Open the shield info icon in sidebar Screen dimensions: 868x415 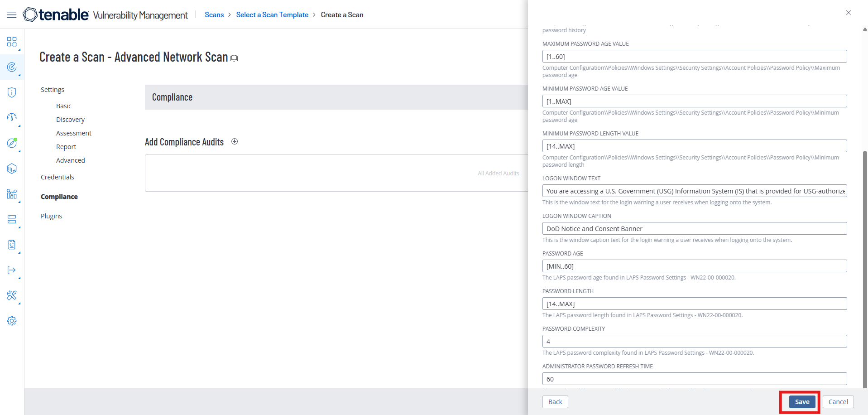click(12, 92)
